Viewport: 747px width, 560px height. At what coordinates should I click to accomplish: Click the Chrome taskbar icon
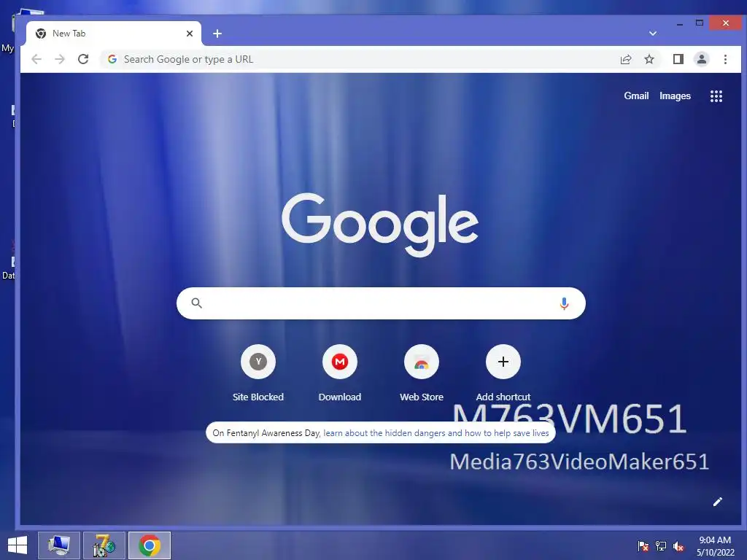149,545
